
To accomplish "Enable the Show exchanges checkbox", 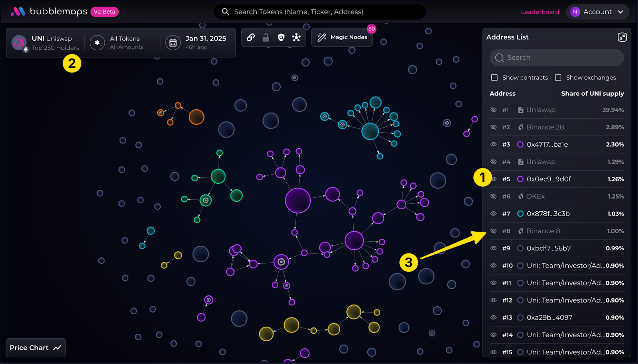I will coord(558,77).
